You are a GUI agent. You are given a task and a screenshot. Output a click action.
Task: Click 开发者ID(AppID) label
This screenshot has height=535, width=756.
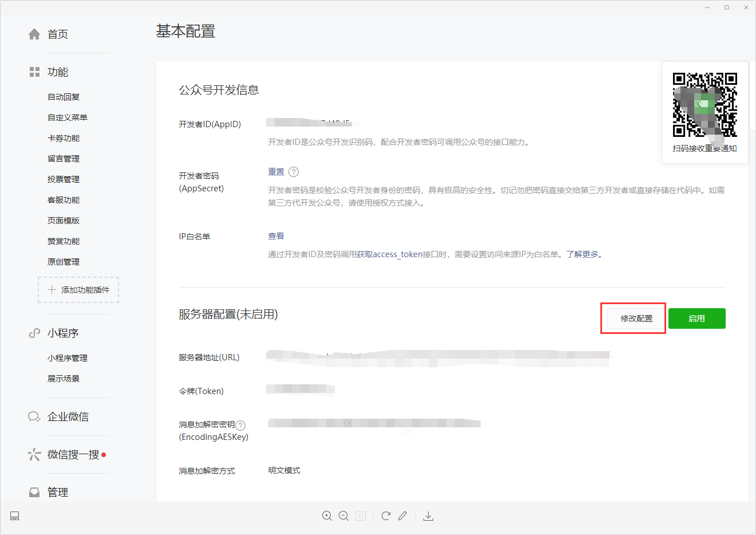coord(210,124)
